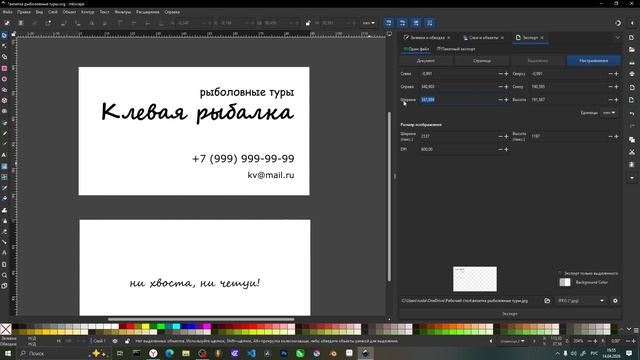Image resolution: width=640 pixels, height=360 pixels.
Task: Open the Объект menu
Action: [69, 12]
